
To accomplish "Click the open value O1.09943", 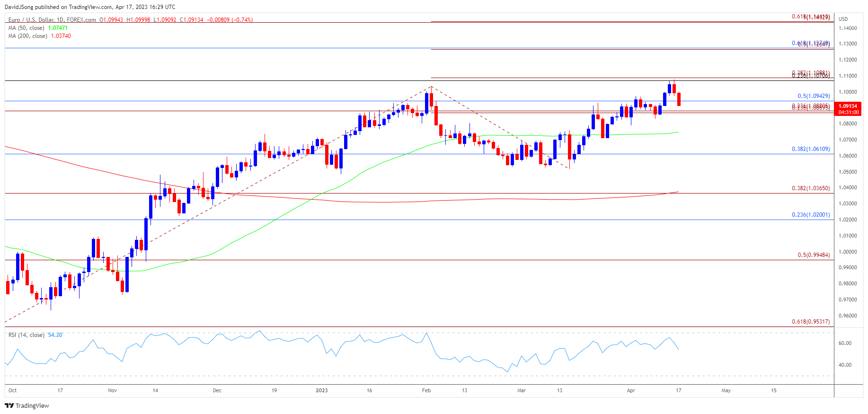I will [112, 20].
